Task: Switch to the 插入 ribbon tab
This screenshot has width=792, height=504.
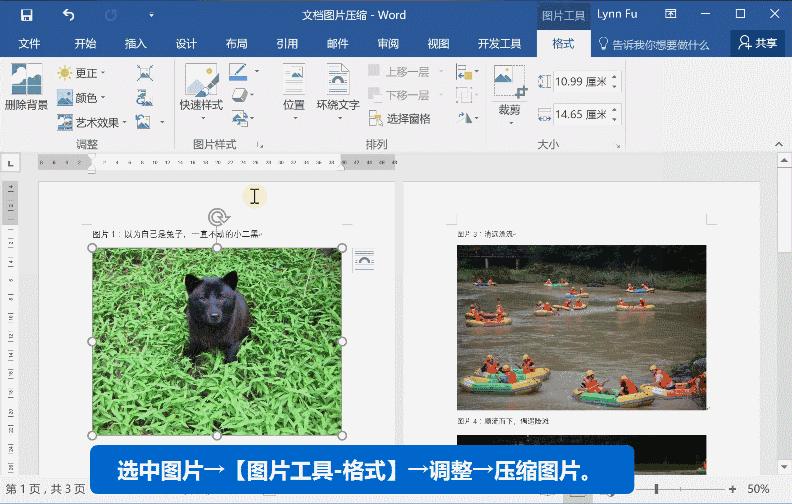Action: [135, 44]
